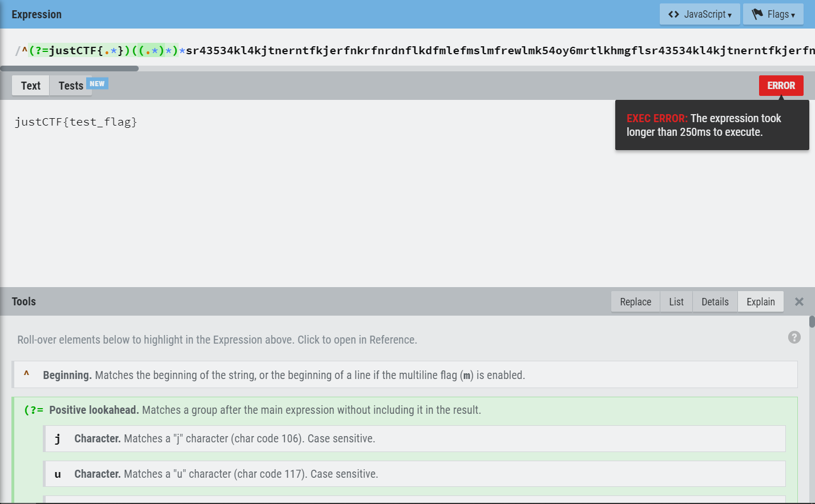Click the help question mark icon
The image size is (815, 504).
pyautogui.click(x=794, y=337)
